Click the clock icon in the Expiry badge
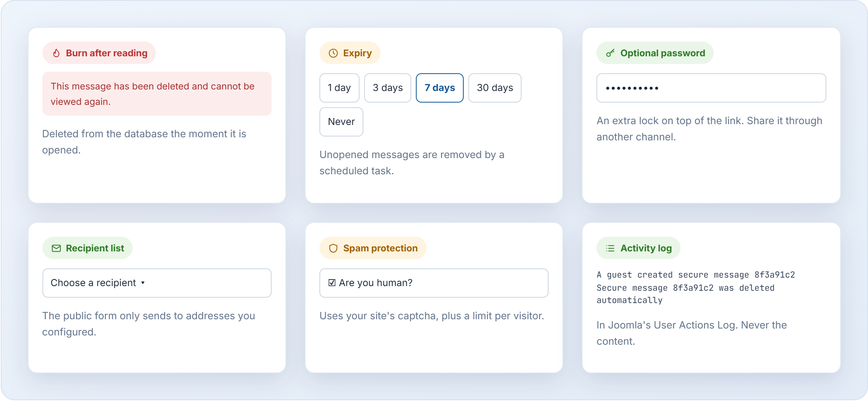This screenshot has width=868, height=401. [x=333, y=53]
